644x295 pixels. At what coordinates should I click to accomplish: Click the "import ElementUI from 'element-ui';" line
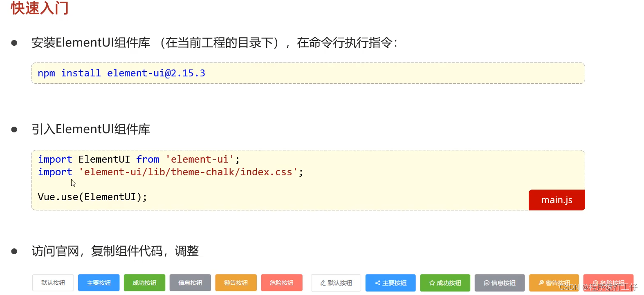pyautogui.click(x=139, y=159)
